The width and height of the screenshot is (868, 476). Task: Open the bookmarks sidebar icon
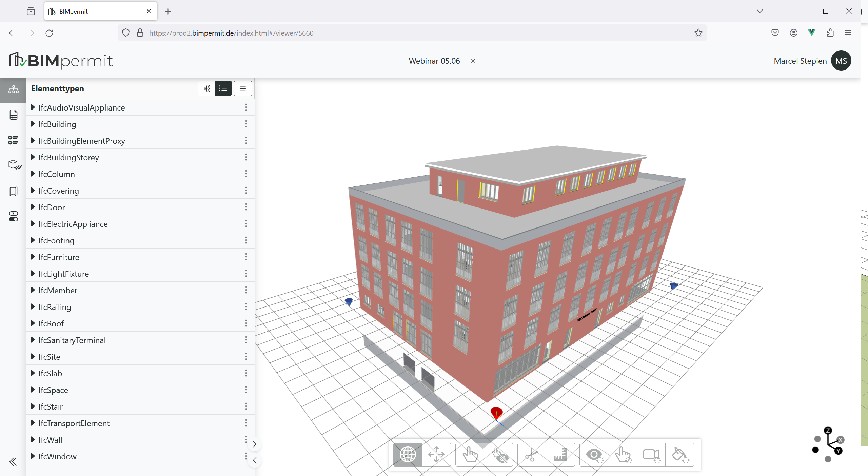pos(13,191)
